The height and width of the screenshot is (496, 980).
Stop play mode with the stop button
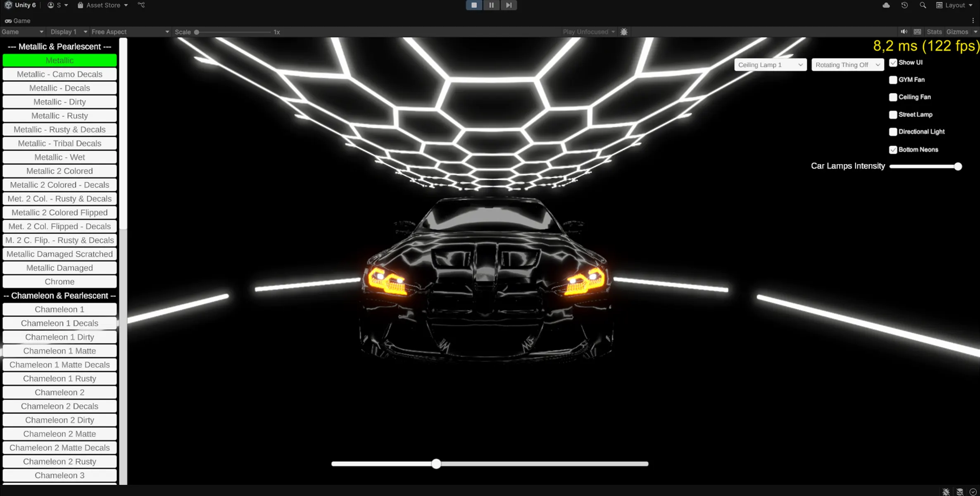[x=474, y=5]
